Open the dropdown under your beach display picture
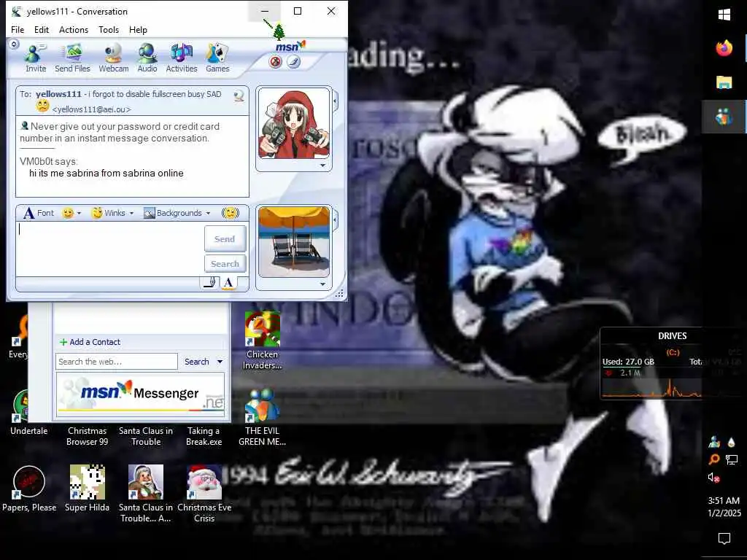Viewport: 747px width, 560px height. (322, 284)
